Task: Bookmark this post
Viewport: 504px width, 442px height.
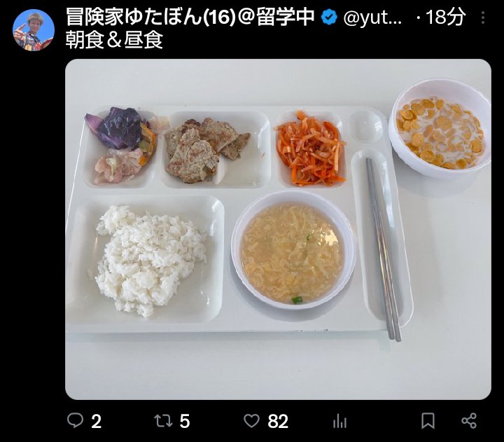Action: [428, 421]
